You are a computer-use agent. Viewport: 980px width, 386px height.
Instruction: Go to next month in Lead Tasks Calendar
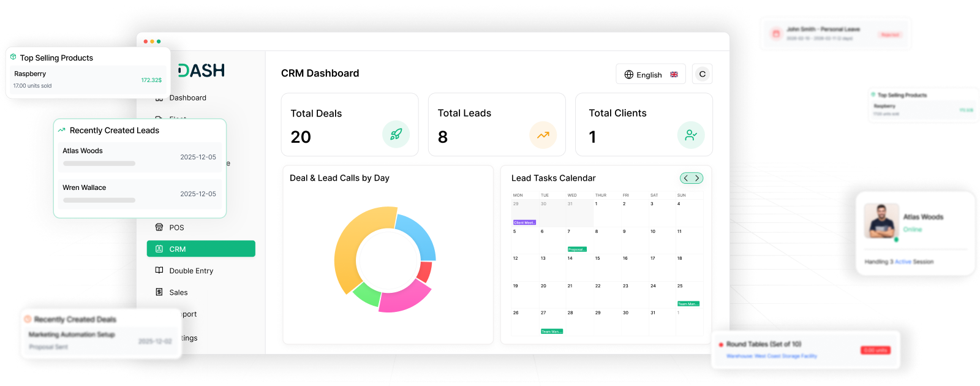point(697,178)
